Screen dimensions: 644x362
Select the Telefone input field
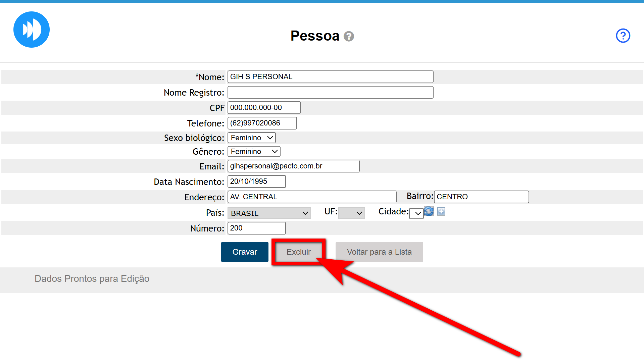click(262, 123)
